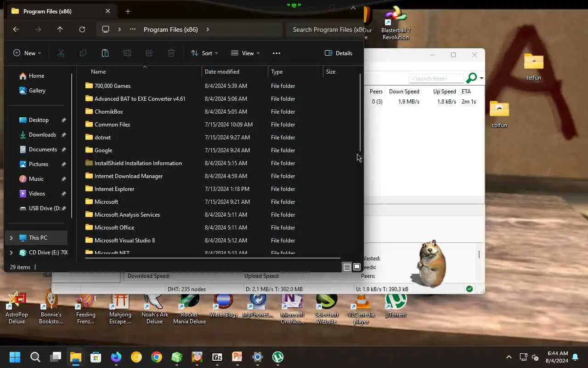
Task: Select the Microsoft Office folder
Action: point(114,228)
